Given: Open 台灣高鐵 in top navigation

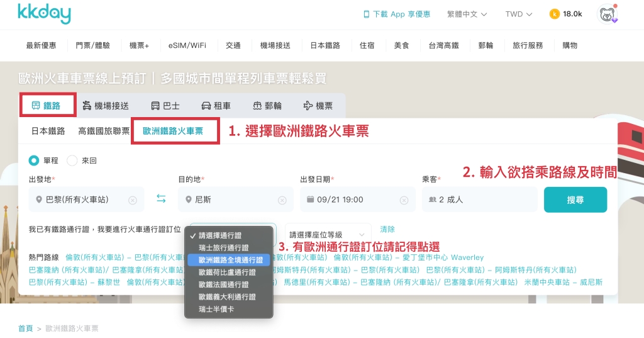Looking at the screenshot, I should [443, 46].
